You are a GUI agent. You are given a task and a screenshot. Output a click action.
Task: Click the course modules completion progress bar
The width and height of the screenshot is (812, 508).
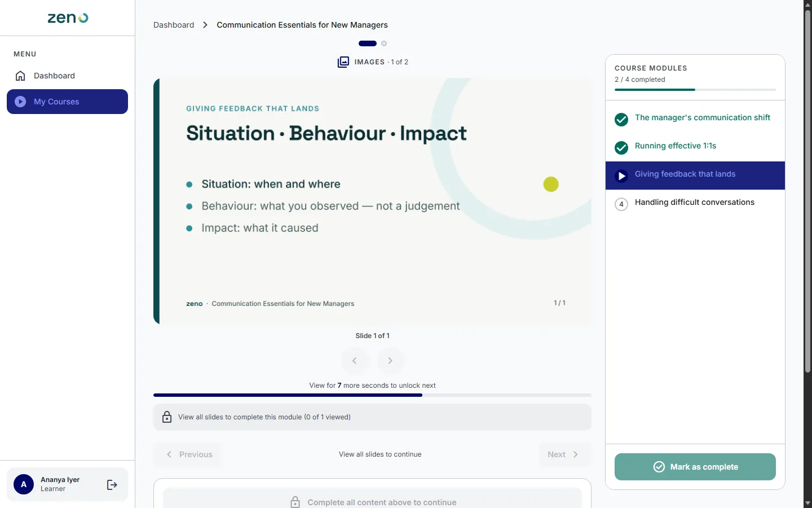[x=695, y=90]
